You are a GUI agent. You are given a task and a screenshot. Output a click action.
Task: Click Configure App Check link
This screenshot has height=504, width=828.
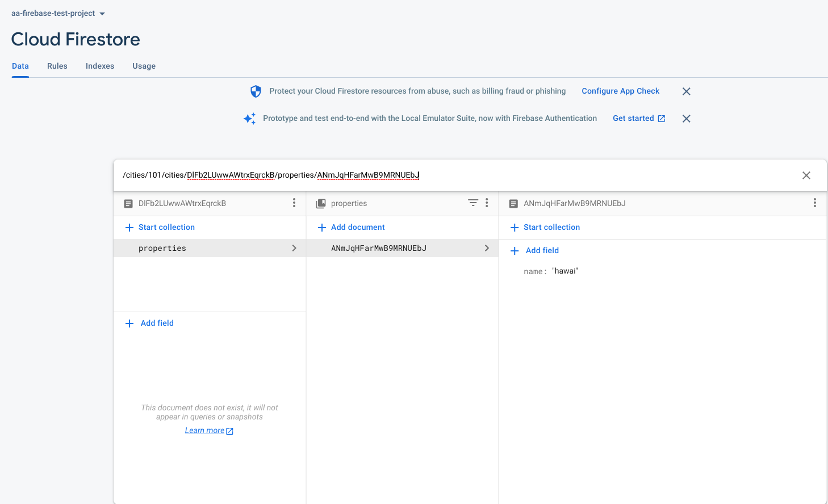620,91
